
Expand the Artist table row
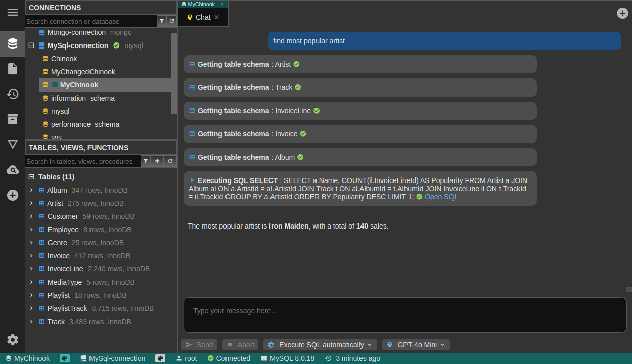(31, 203)
